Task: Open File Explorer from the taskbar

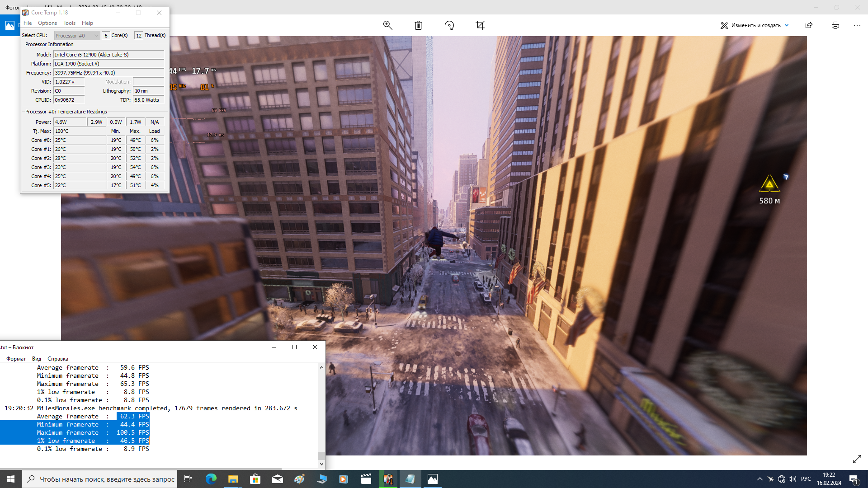Action: coord(233,479)
